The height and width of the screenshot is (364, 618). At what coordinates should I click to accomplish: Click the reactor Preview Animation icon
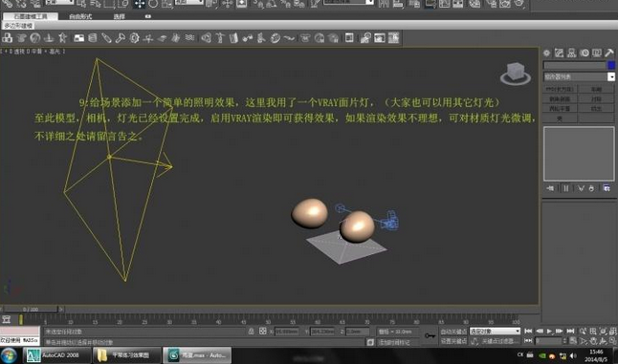point(379,38)
